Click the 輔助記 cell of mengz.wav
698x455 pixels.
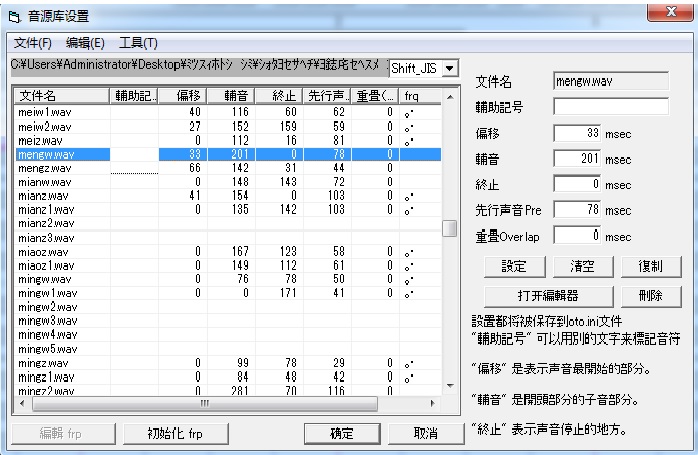click(134, 168)
